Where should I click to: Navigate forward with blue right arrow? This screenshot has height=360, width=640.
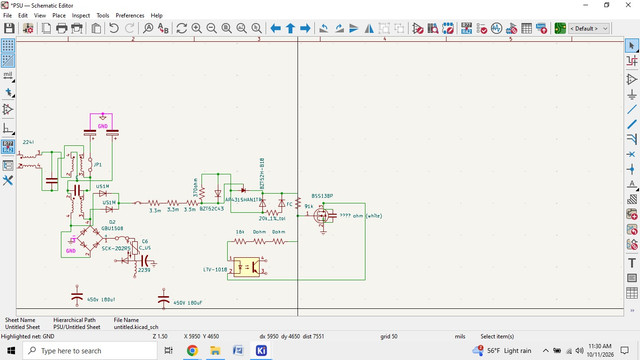click(305, 28)
